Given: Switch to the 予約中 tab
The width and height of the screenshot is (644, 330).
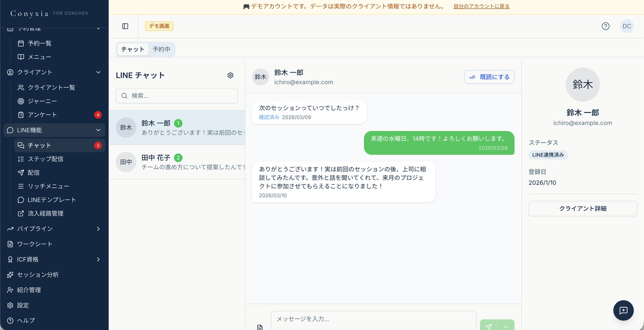Looking at the screenshot, I should click(161, 49).
